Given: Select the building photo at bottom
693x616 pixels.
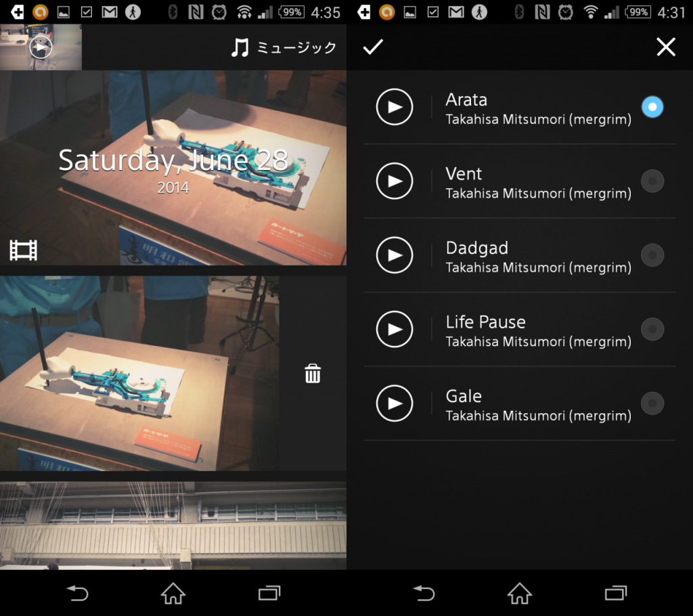Looking at the screenshot, I should tap(173, 525).
